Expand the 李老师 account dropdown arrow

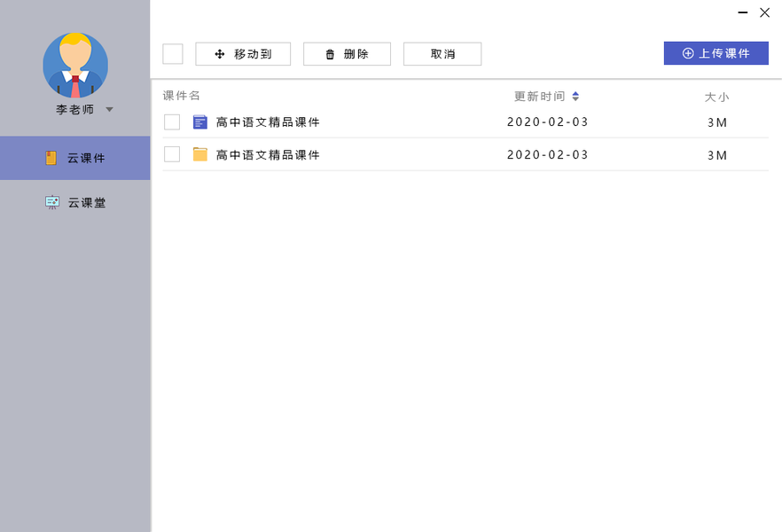point(109,110)
